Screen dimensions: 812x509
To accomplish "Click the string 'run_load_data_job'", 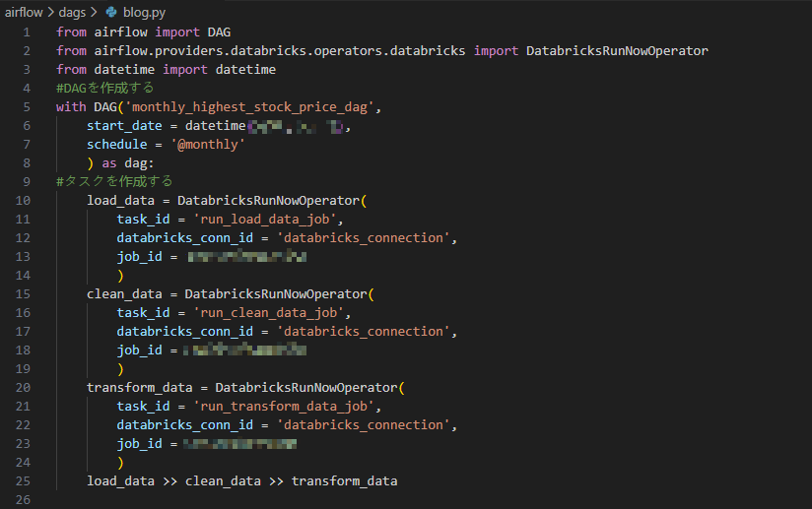I will [265, 220].
